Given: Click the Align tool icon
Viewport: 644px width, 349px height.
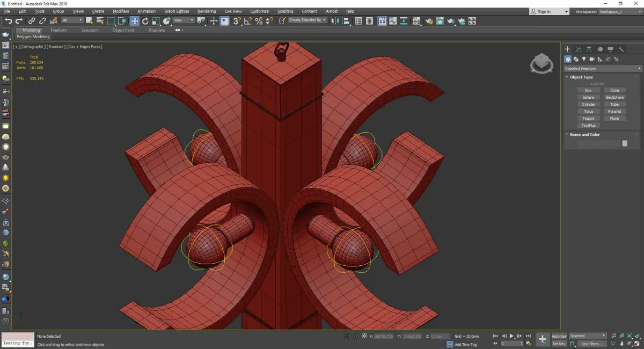Looking at the screenshot, I should 346,21.
